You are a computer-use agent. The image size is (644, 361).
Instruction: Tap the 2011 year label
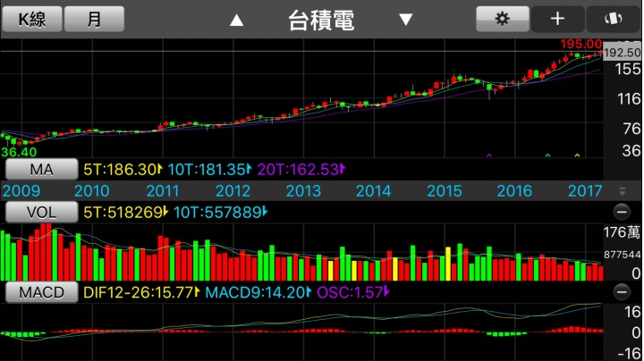click(163, 191)
